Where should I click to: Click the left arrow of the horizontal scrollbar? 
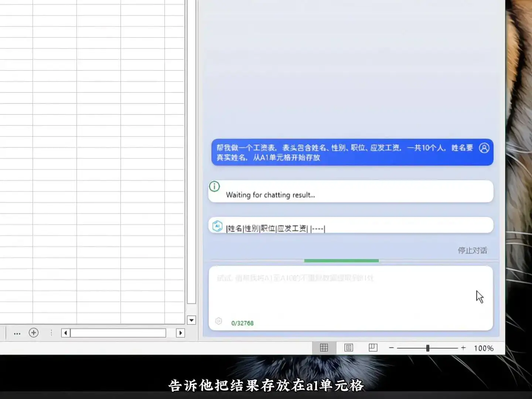coord(65,333)
